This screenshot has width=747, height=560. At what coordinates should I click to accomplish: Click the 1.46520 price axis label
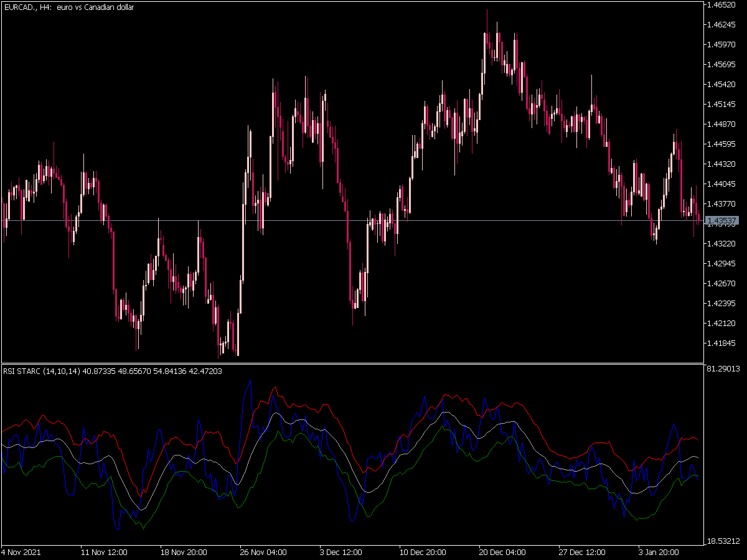723,5
